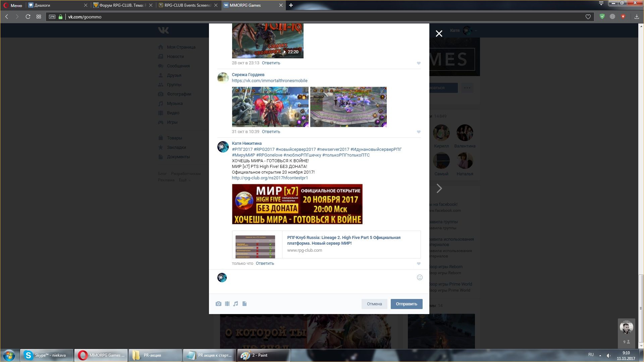
Task: Close the MMORPG Games tab
Action: [x=281, y=5]
